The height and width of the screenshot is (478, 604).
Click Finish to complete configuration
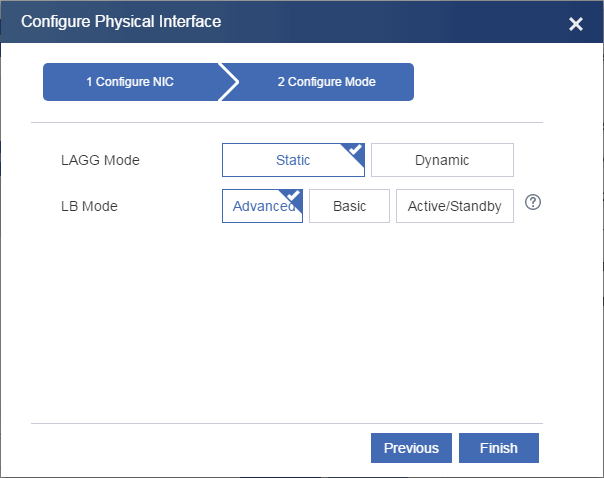(x=499, y=448)
